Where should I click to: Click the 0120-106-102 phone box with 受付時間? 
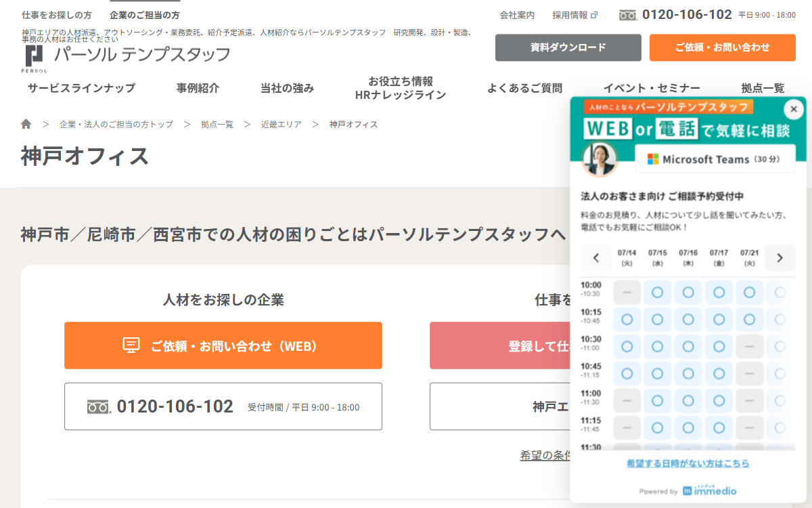coord(223,406)
